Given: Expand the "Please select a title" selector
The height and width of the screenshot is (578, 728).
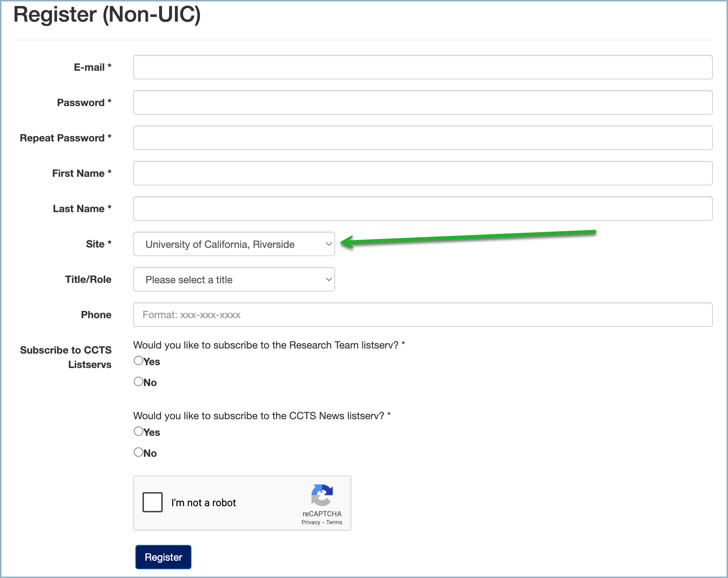Looking at the screenshot, I should click(x=234, y=279).
